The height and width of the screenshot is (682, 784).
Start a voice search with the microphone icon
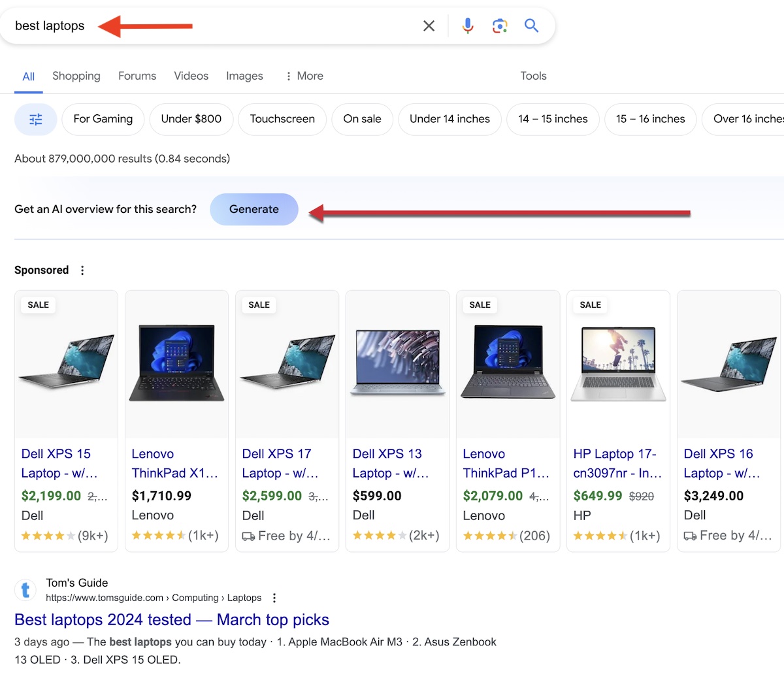(x=468, y=26)
